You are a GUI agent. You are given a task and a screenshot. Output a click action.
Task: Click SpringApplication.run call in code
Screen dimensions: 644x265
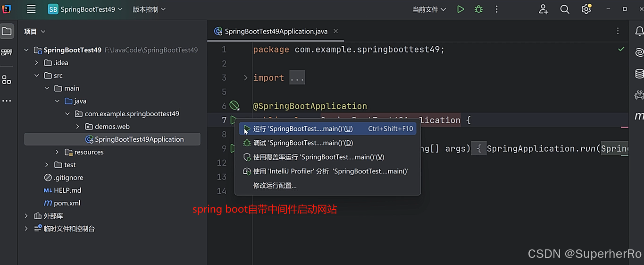pos(541,149)
